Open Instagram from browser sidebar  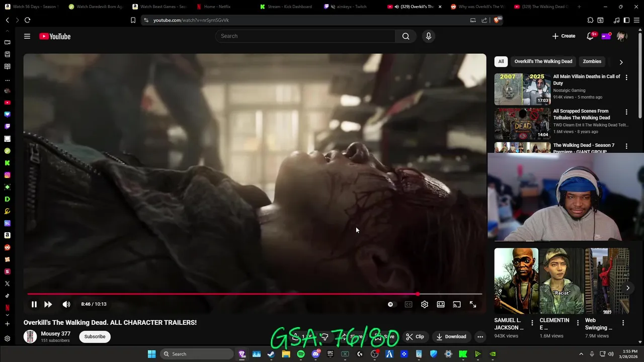pyautogui.click(x=7, y=175)
